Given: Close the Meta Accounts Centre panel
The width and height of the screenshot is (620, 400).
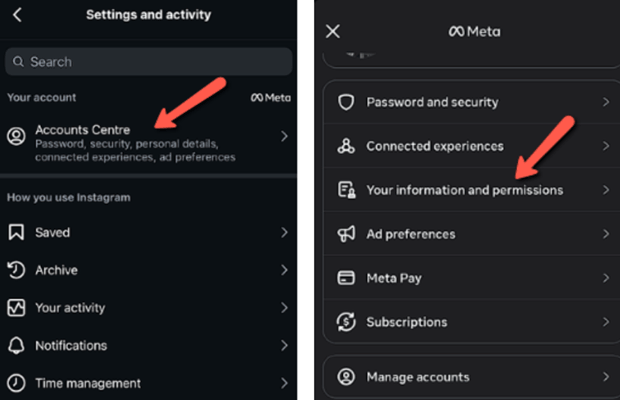Looking at the screenshot, I should coord(333,31).
